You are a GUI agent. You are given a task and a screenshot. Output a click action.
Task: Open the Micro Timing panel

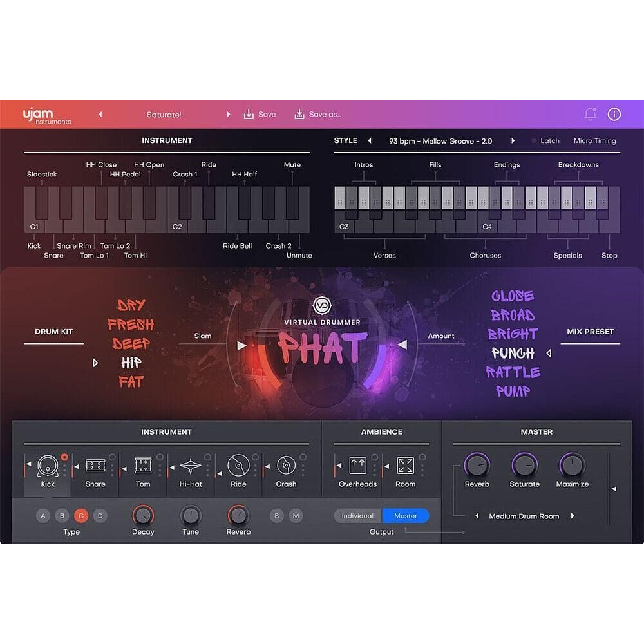pyautogui.click(x=594, y=140)
